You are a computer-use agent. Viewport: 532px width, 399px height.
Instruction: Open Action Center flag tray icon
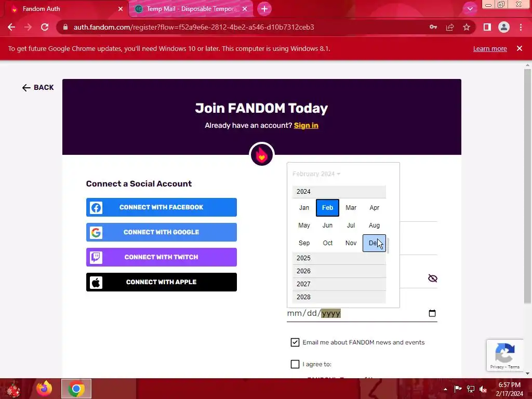458,389
